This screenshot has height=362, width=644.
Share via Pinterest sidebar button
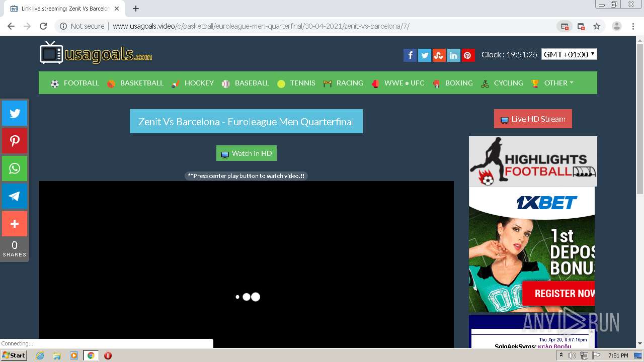[x=15, y=141]
